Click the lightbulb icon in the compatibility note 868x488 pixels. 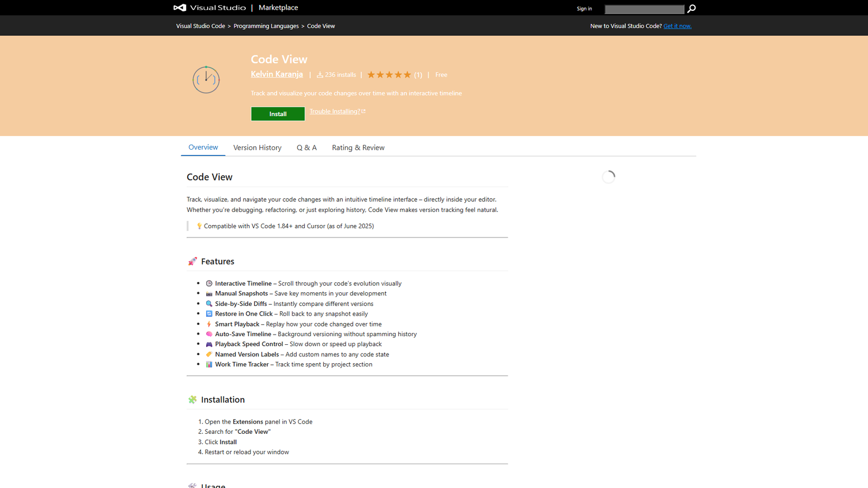pos(199,226)
